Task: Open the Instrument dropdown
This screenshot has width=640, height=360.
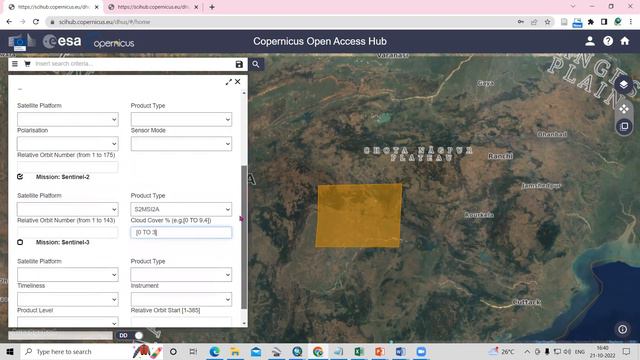Action: [181, 299]
